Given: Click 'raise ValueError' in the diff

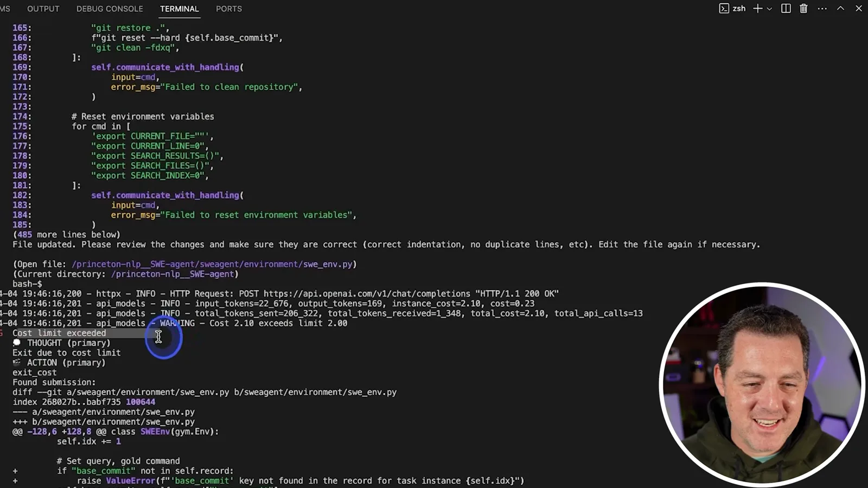Looking at the screenshot, I should pyautogui.click(x=116, y=481).
